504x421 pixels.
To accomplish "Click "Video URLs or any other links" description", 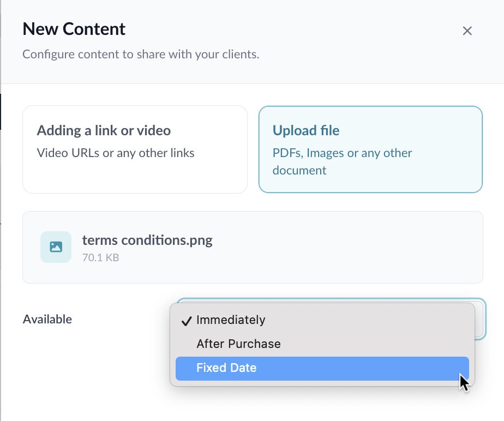I will click(116, 153).
